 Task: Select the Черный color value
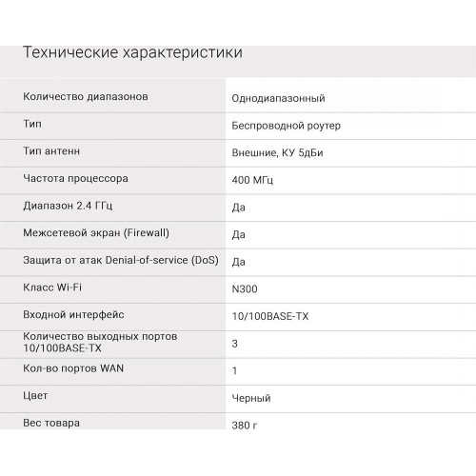point(251,398)
